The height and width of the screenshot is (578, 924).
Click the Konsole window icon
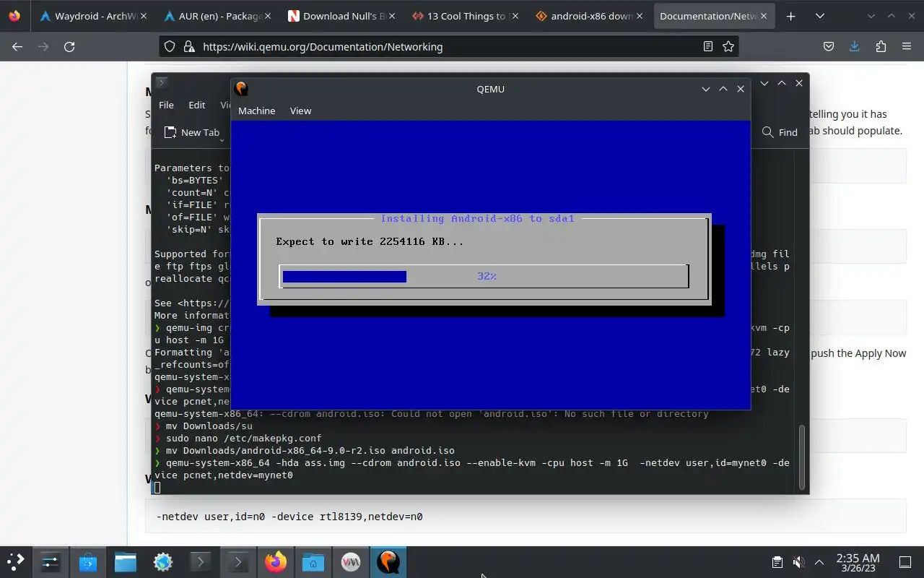[162, 83]
